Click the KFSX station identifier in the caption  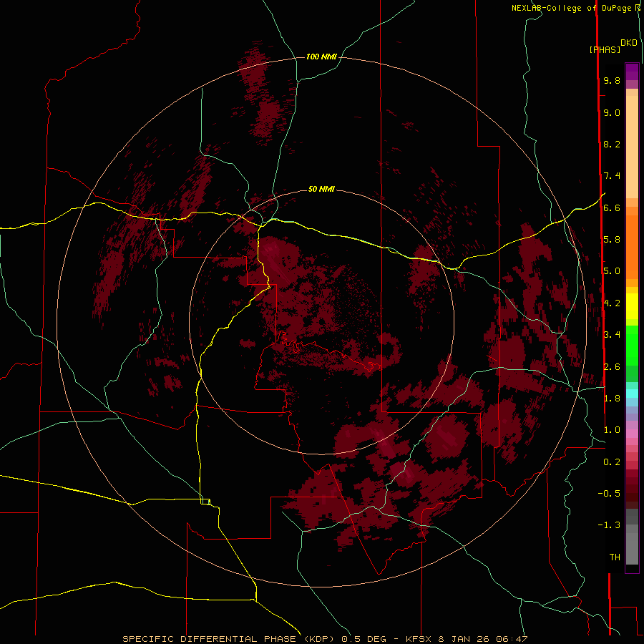pyautogui.click(x=419, y=639)
